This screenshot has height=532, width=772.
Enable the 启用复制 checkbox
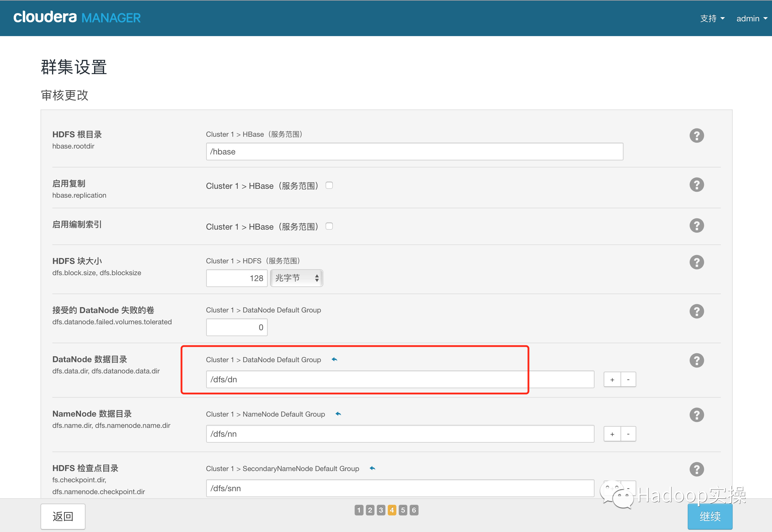click(329, 185)
